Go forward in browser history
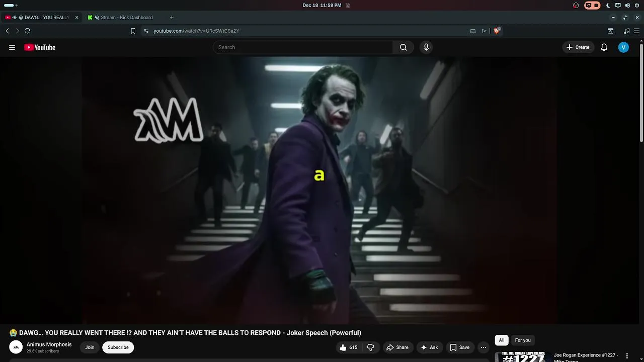Viewport: 644px width, 362px height. [x=17, y=31]
